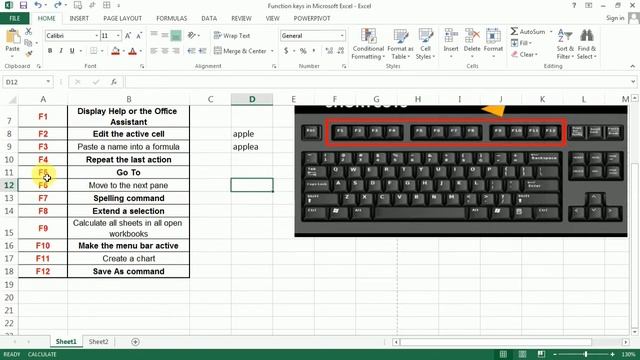This screenshot has height=360, width=640.
Task: Toggle middle vertical align button
Action: pos(164,36)
